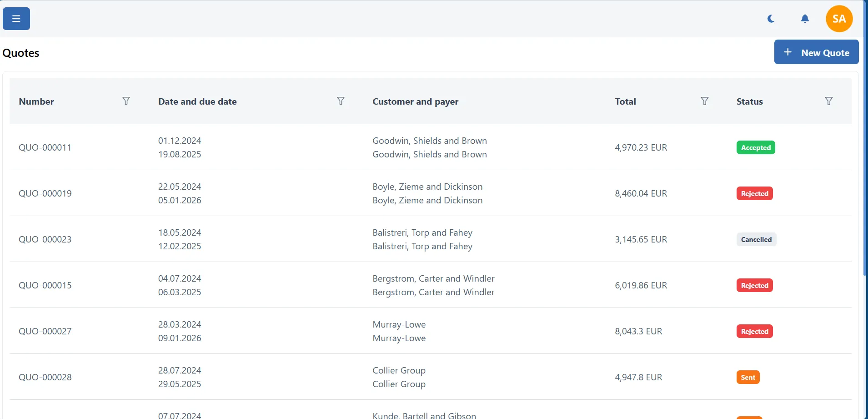Open the SA user avatar menu
The image size is (868, 419).
839,19
